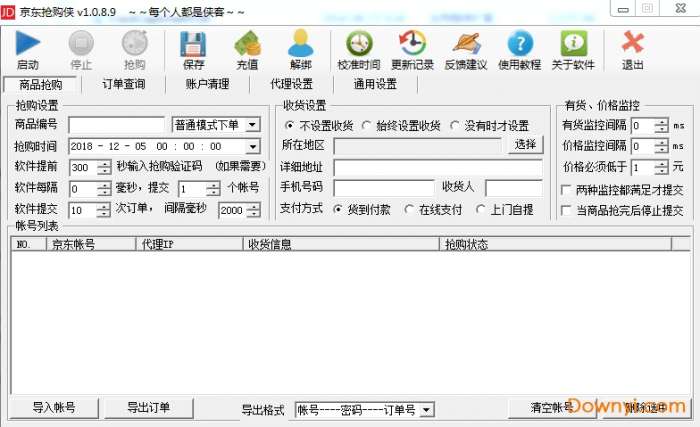Adjust 价格监控间隔 spinner arrows

tap(661, 146)
